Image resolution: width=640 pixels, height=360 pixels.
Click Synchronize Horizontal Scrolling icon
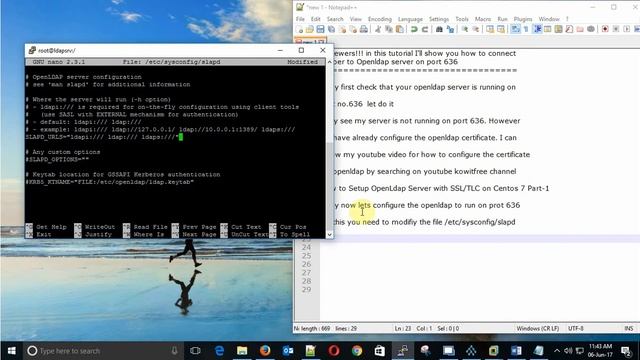click(501, 29)
